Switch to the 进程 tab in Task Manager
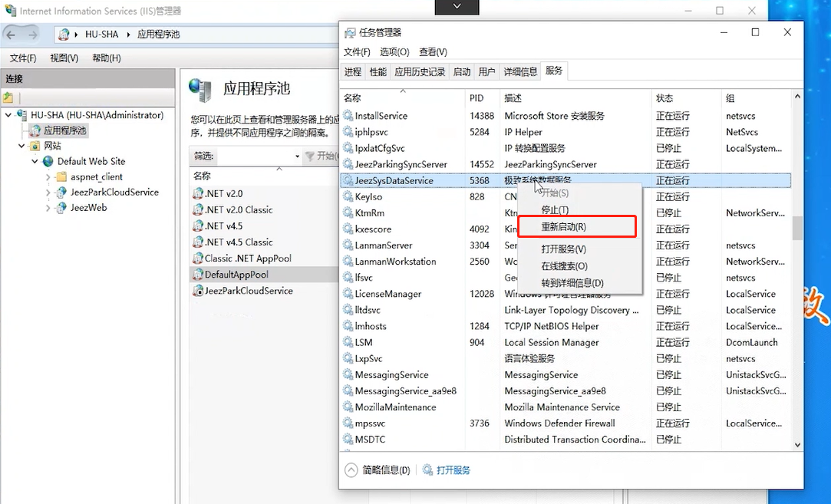The width and height of the screenshot is (831, 504). click(353, 72)
